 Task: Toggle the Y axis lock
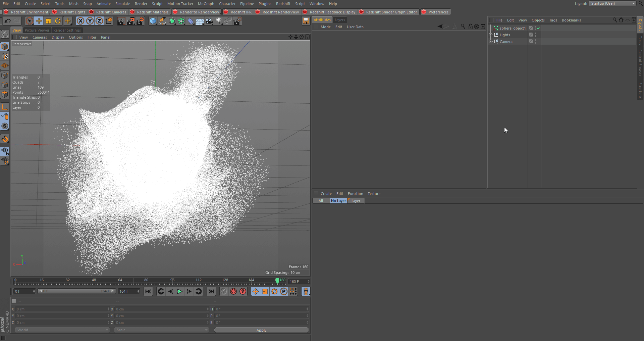pyautogui.click(x=90, y=21)
